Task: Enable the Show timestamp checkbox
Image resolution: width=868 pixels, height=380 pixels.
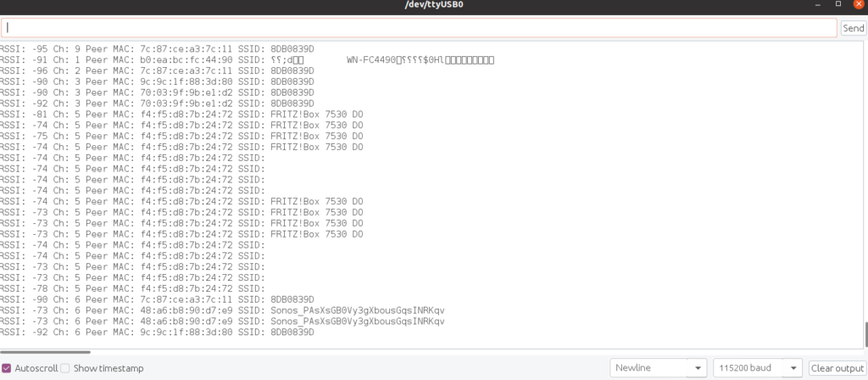Action: (x=65, y=368)
